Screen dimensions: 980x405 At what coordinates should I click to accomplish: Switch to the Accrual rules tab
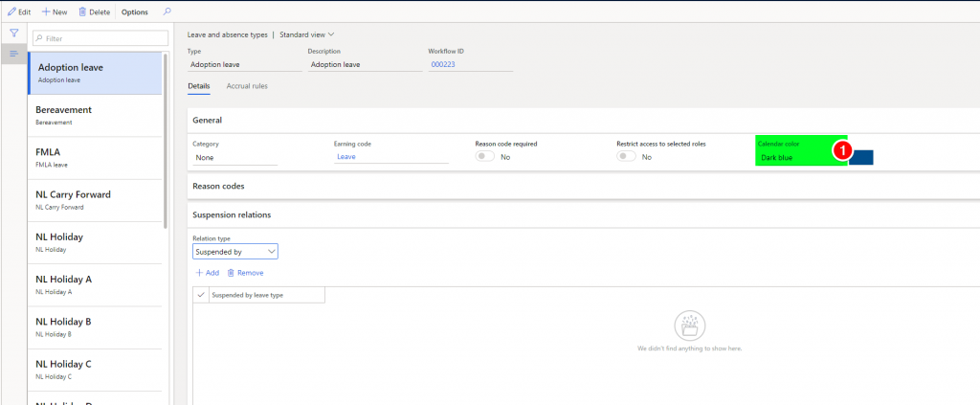click(247, 86)
